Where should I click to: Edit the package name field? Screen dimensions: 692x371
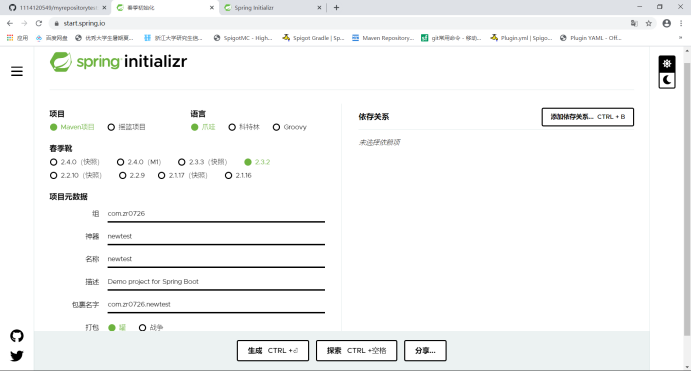(216, 304)
